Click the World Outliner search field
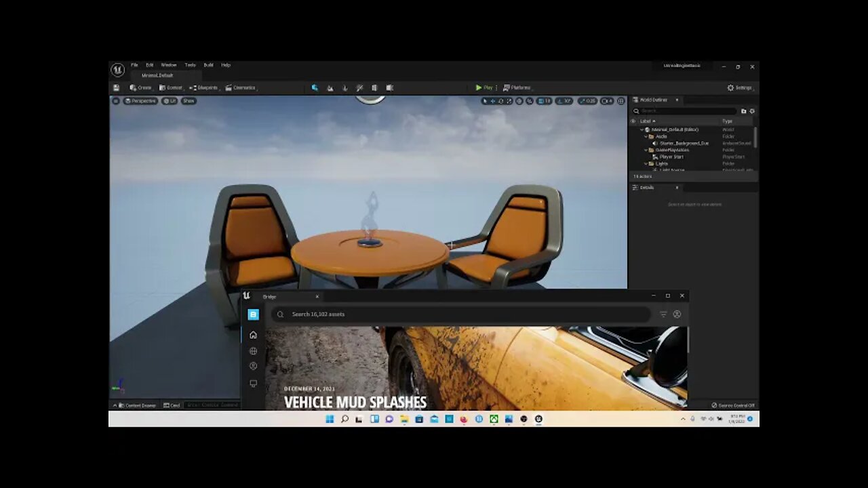Viewport: 868px width, 488px height. pyautogui.click(x=684, y=111)
